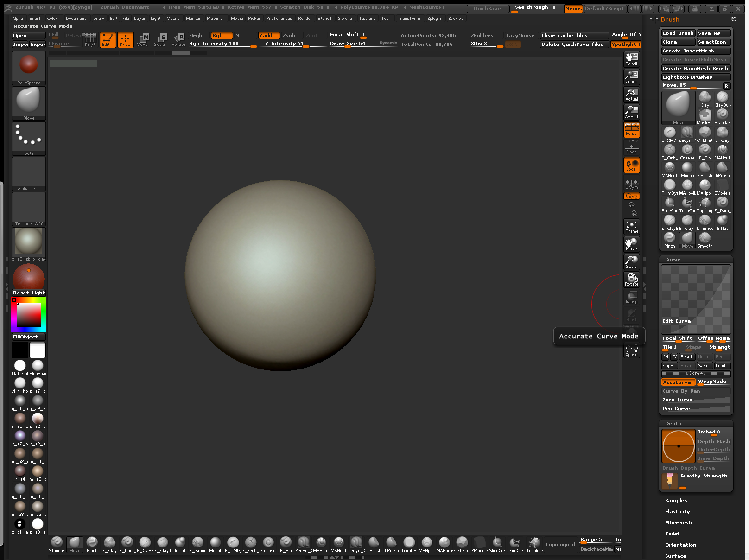The height and width of the screenshot is (560, 749).
Task: Open the Zplugin menu
Action: click(x=434, y=19)
